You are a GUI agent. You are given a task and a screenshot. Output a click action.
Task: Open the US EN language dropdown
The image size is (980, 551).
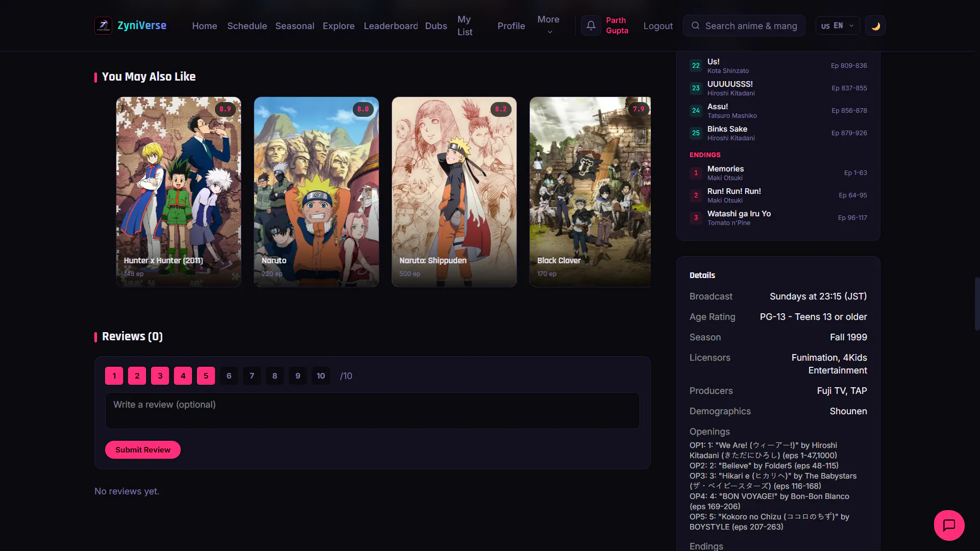click(837, 26)
